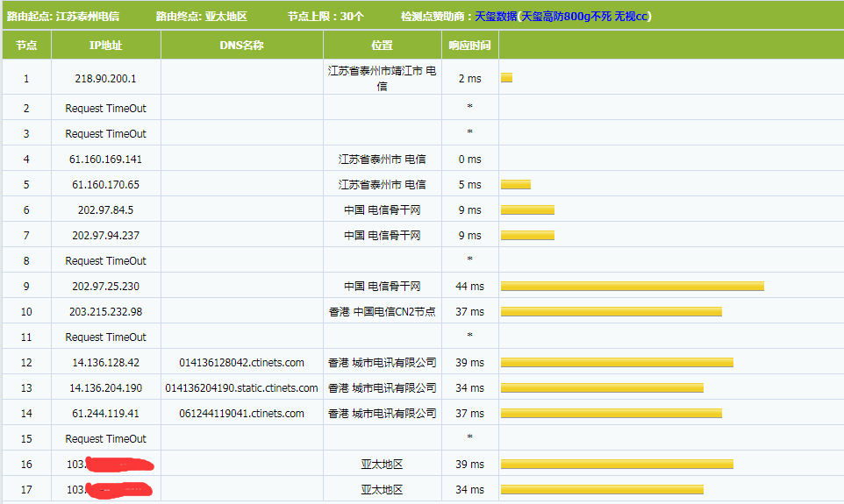
Task: Click the 响应时间 column header
Action: click(x=469, y=46)
